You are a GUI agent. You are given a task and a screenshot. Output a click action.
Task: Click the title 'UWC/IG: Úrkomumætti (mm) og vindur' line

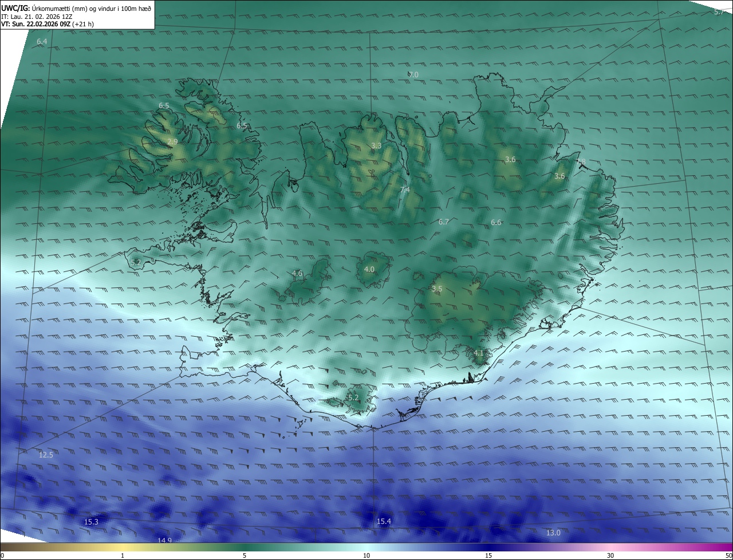[x=76, y=8]
